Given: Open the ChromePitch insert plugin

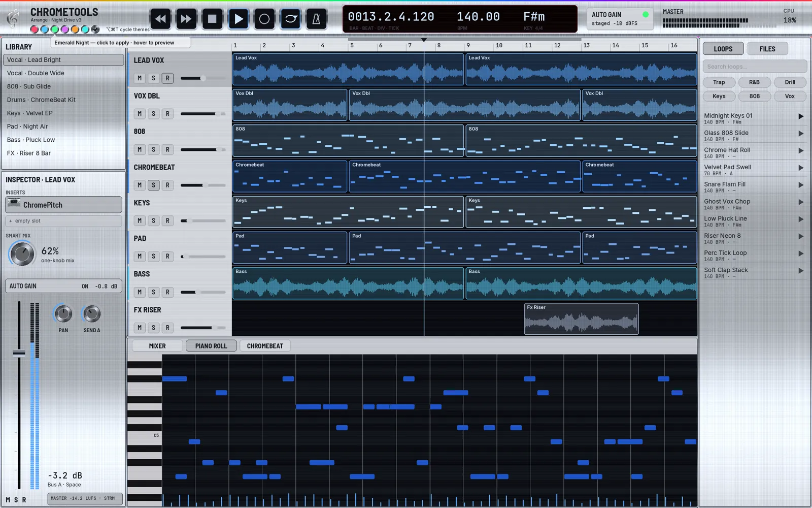Looking at the screenshot, I should pyautogui.click(x=63, y=205).
